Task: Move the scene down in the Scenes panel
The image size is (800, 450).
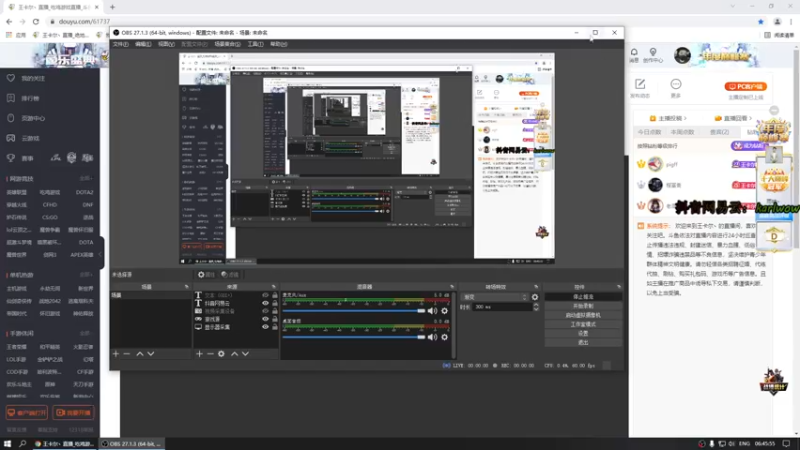Action: [x=151, y=354]
